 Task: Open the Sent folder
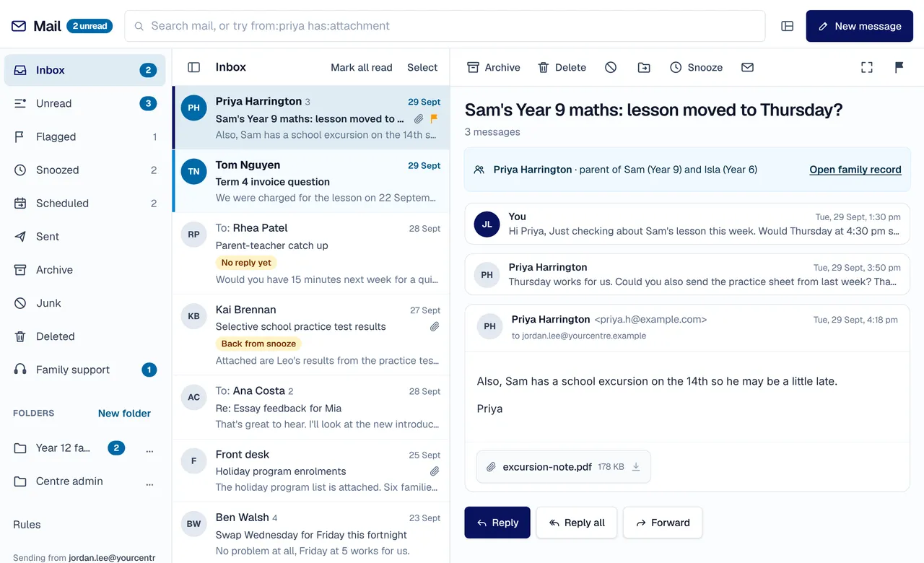tap(85, 236)
